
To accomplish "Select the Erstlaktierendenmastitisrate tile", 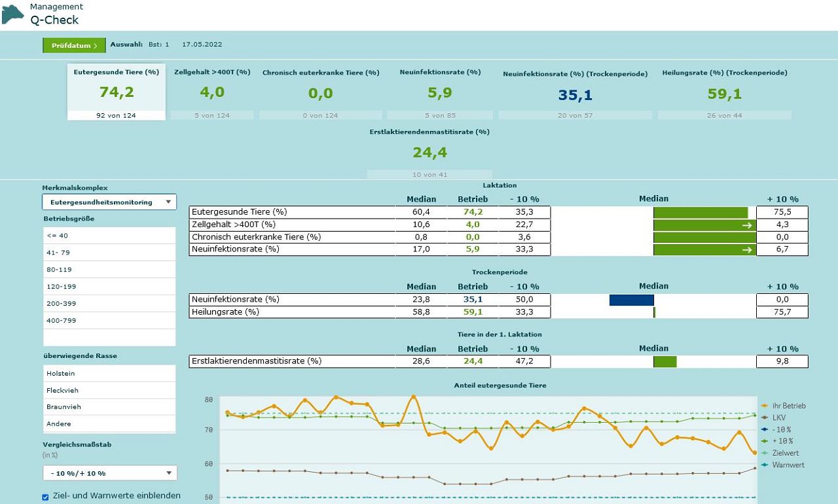I will click(429, 153).
